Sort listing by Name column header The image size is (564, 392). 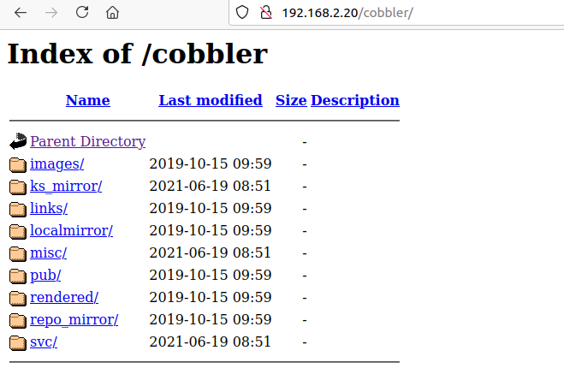pyautogui.click(x=87, y=100)
